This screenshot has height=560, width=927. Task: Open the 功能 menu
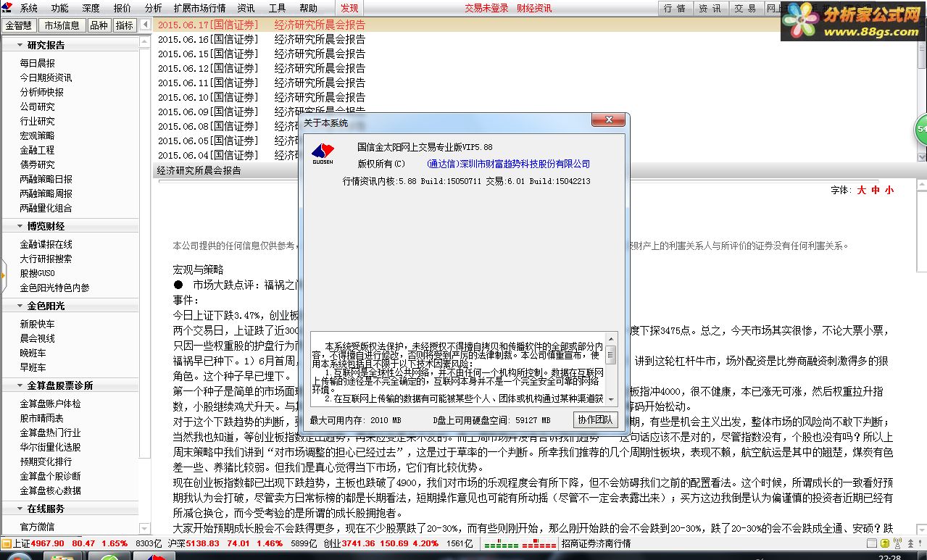(59, 8)
